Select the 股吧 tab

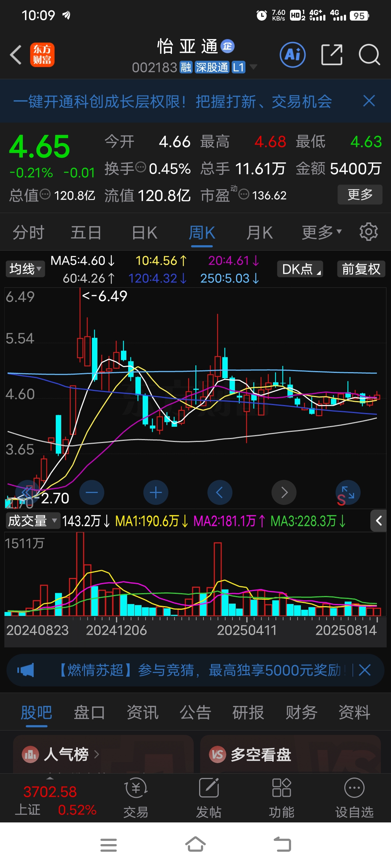coord(37,713)
